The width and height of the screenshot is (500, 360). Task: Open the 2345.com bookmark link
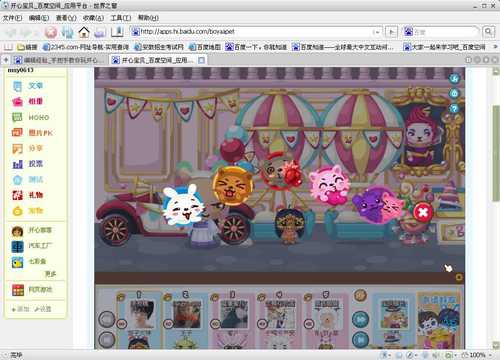tap(86, 47)
